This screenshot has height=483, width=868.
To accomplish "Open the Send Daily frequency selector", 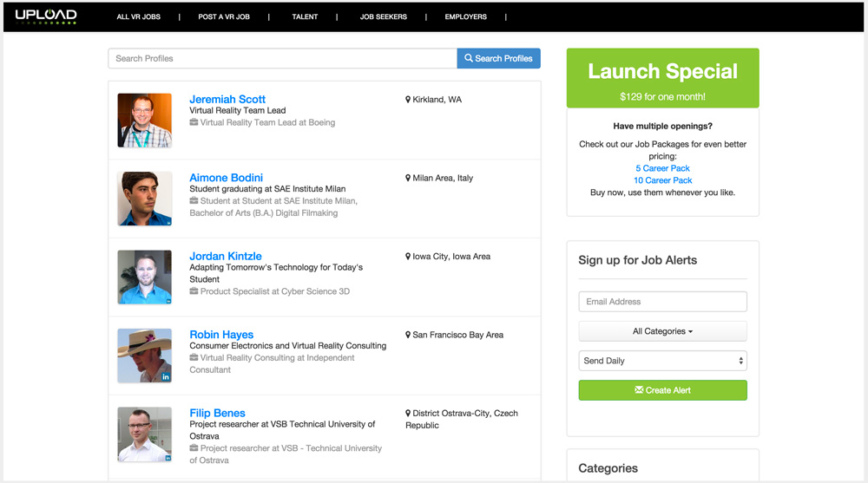I will pyautogui.click(x=662, y=361).
